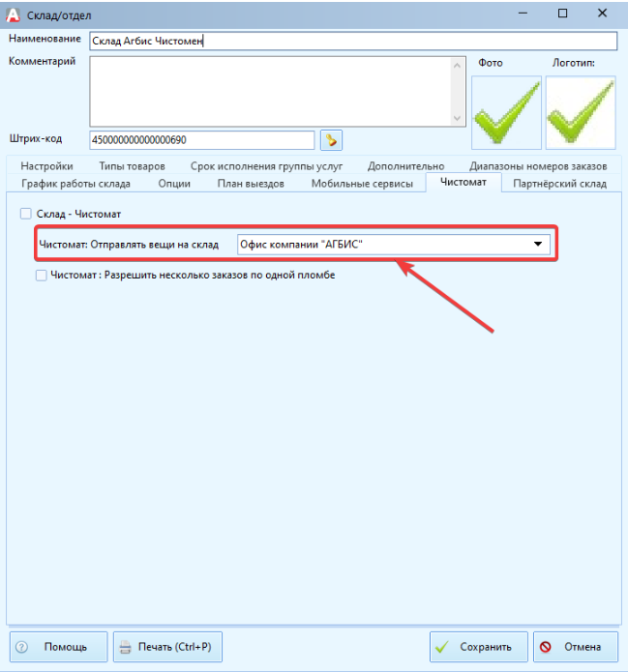
Task: Click the question mark Помощь icon
Action: [x=21, y=647]
